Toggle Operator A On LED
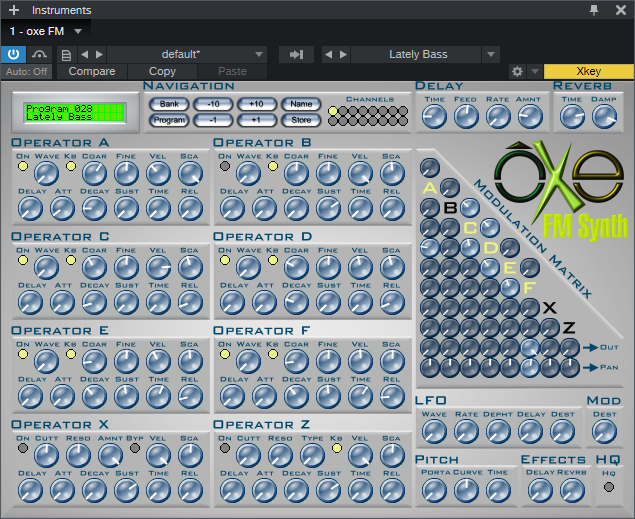This screenshot has height=519, width=635. [x=22, y=166]
